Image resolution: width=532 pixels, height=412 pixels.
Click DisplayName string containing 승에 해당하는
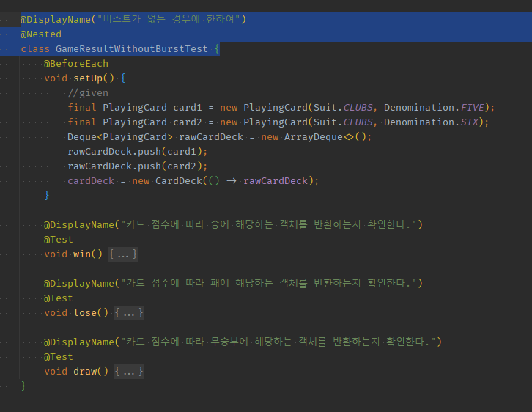point(268,224)
